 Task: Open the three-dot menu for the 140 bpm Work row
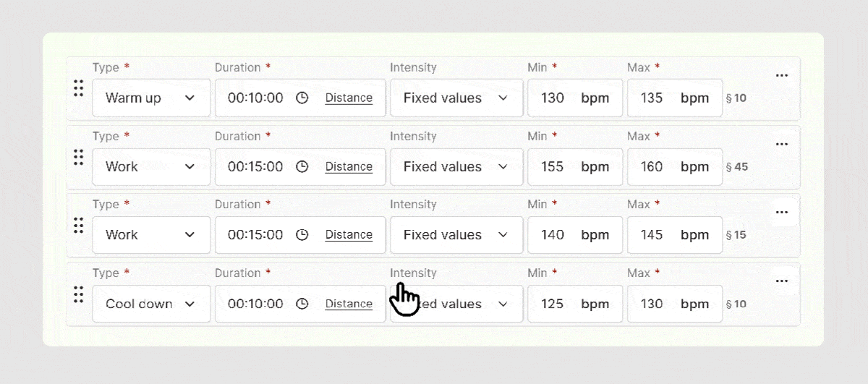pos(781,213)
